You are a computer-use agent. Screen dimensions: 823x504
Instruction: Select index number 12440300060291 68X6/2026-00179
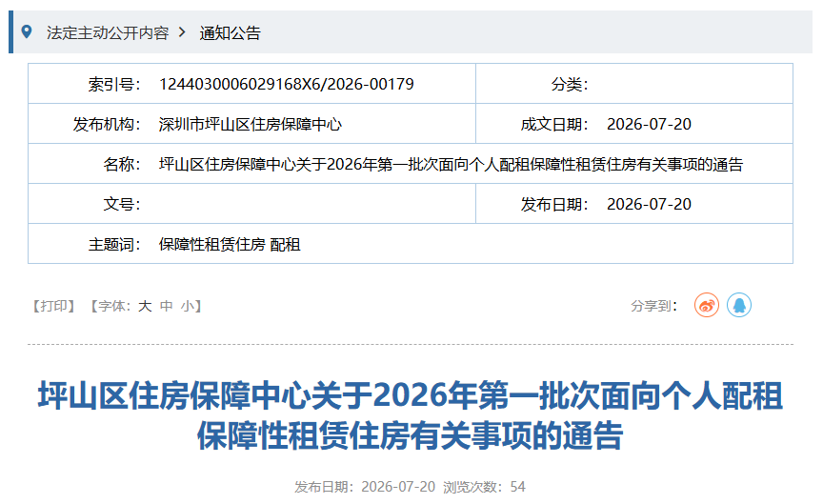click(287, 84)
